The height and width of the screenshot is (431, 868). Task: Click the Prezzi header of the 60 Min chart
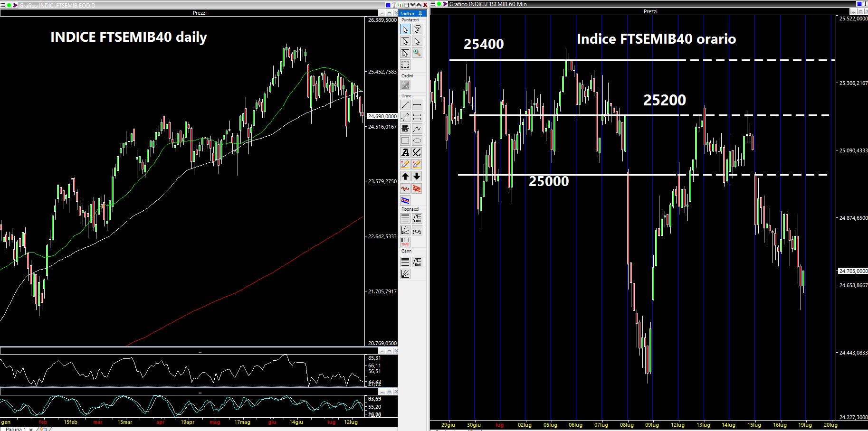point(650,11)
